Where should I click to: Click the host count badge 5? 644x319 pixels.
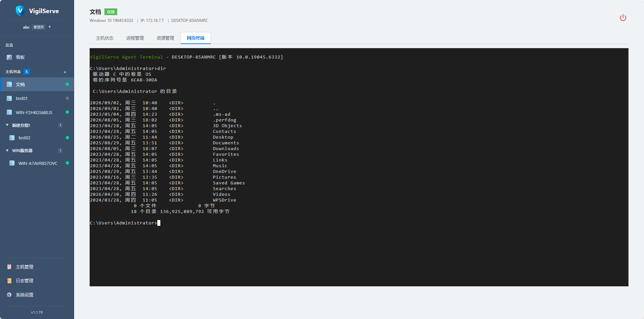27,72
